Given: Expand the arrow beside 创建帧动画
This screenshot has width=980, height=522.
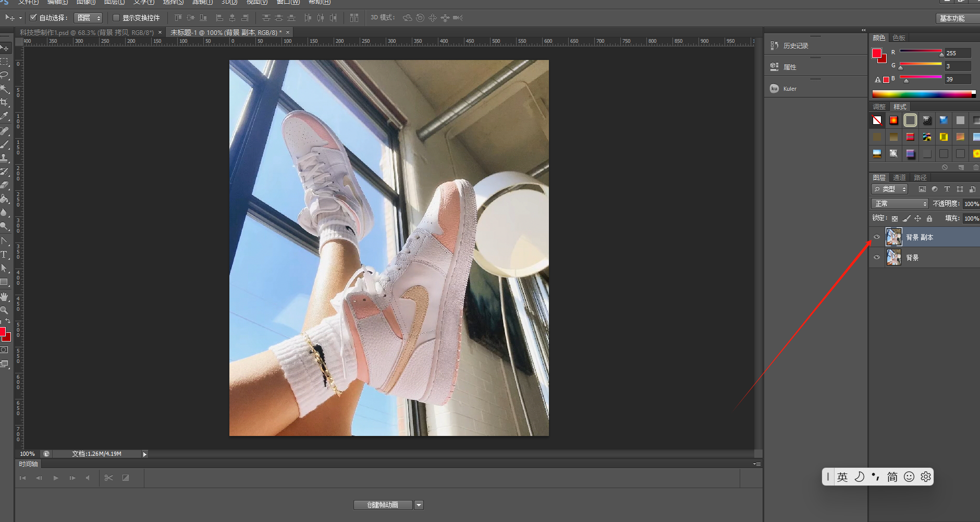Looking at the screenshot, I should coord(419,505).
